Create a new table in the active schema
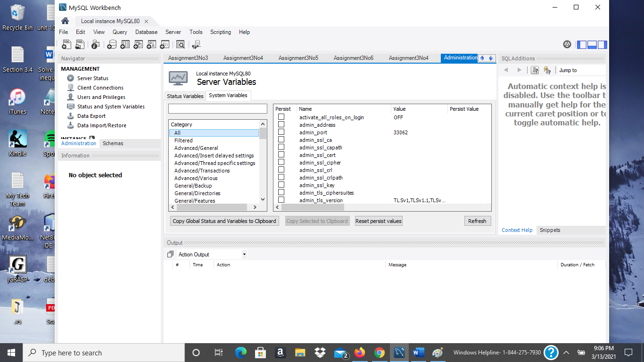644x362 pixels. click(125, 44)
